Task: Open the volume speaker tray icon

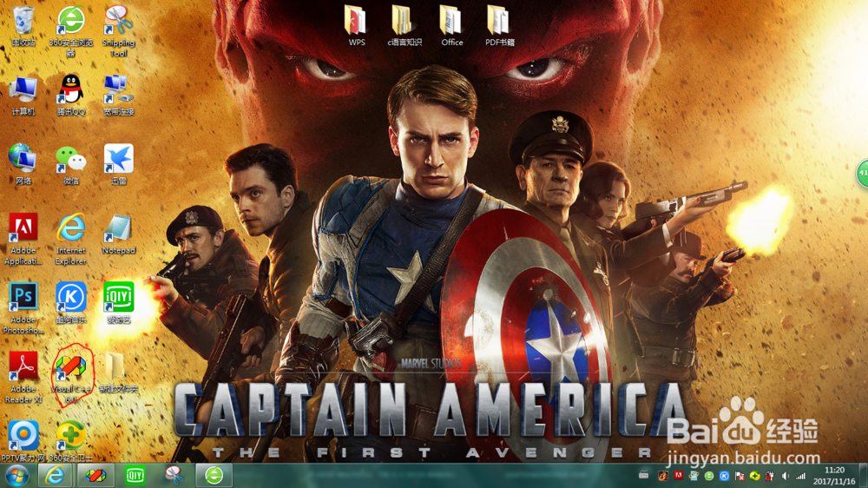Action: (x=785, y=476)
